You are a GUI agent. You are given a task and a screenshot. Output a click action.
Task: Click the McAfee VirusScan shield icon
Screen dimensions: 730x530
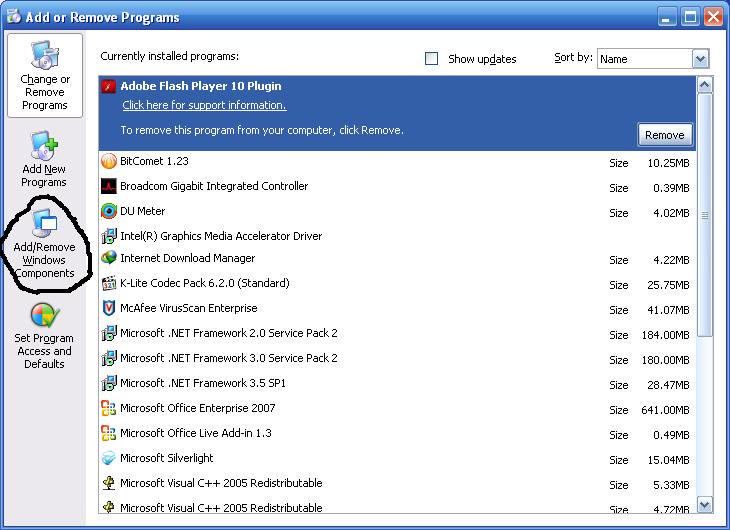(x=108, y=308)
